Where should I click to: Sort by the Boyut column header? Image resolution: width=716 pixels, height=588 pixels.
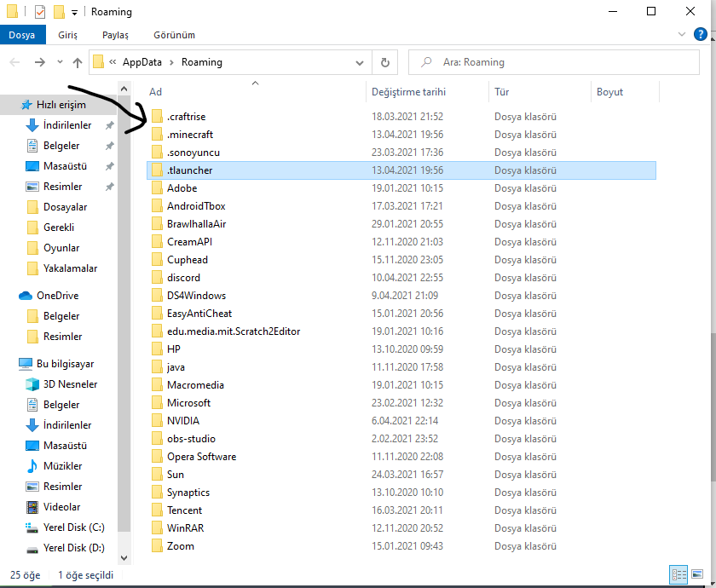click(x=609, y=92)
